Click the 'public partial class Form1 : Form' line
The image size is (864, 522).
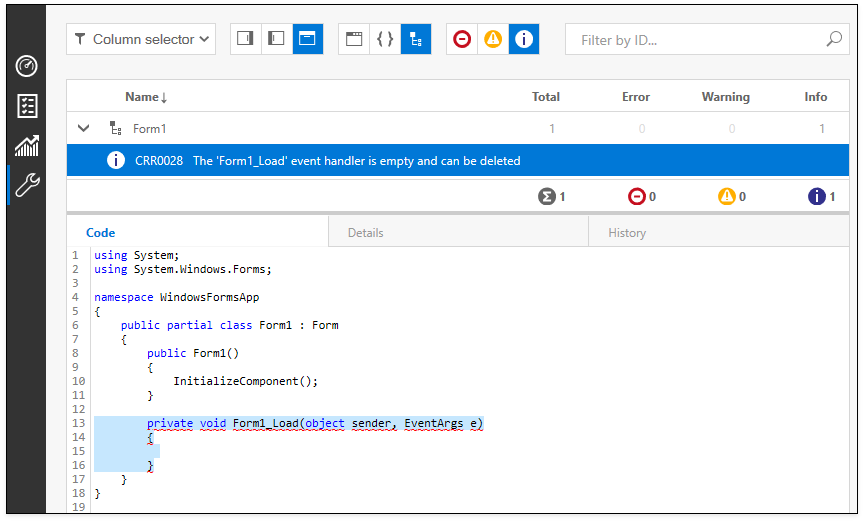click(229, 325)
